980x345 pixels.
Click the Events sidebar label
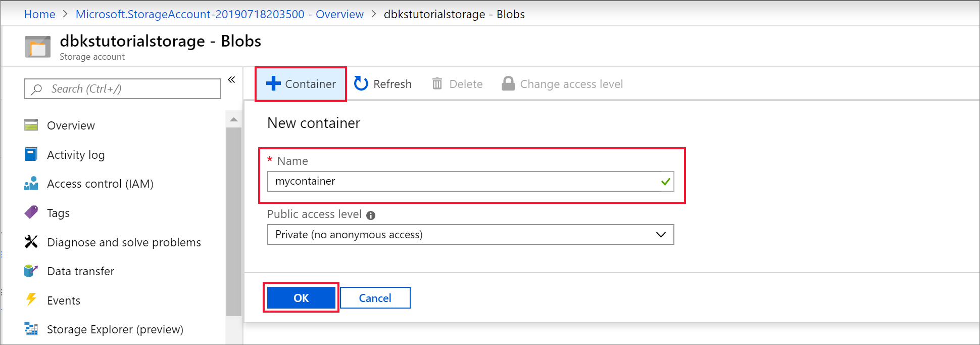pos(64,300)
